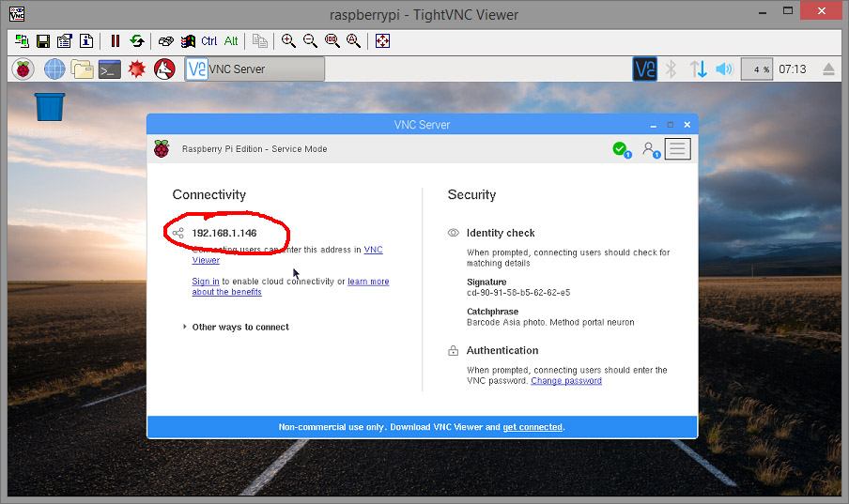Open the Bluetooth panel icon

(671, 69)
